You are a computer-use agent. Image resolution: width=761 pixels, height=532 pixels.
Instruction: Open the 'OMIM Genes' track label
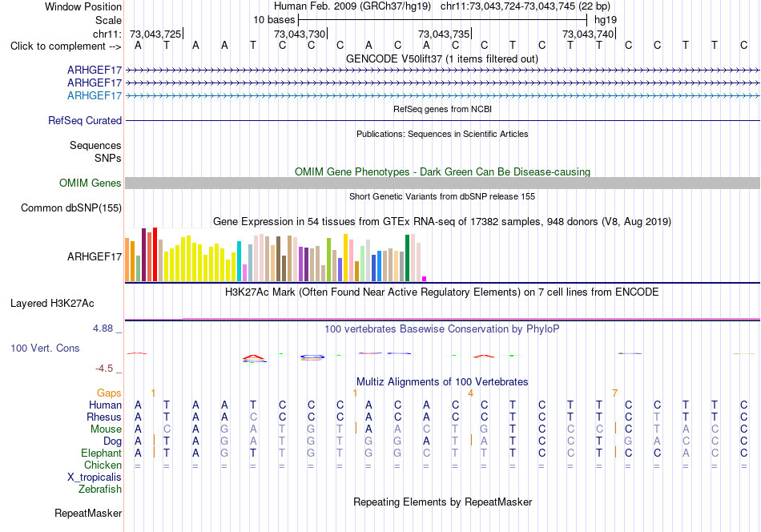pyautogui.click(x=90, y=183)
